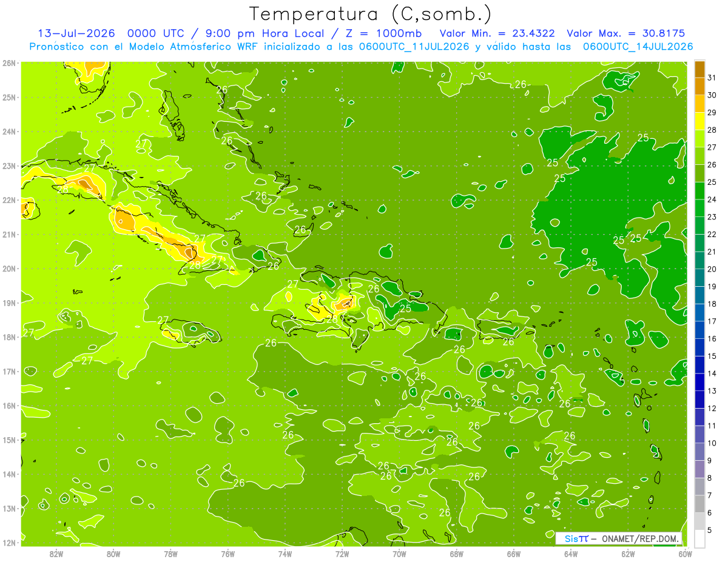This screenshot has width=728, height=562.
Task: Click the "17N" latitude axis label
Action: click(8, 371)
